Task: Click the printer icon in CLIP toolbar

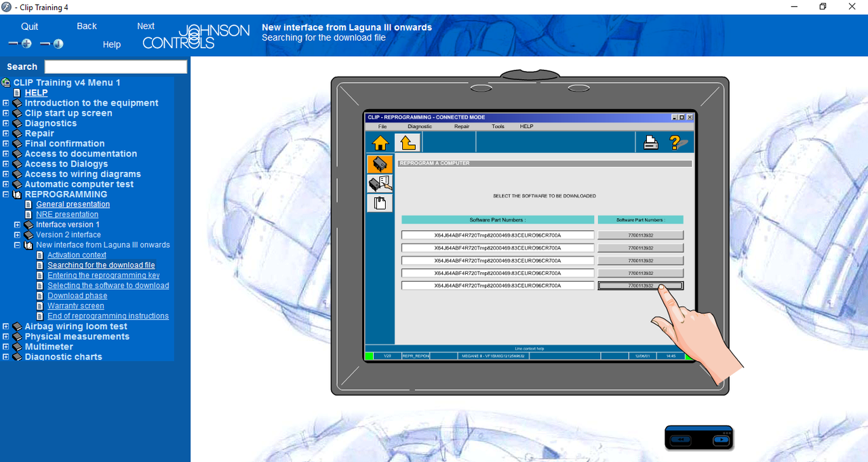Action: [x=651, y=143]
